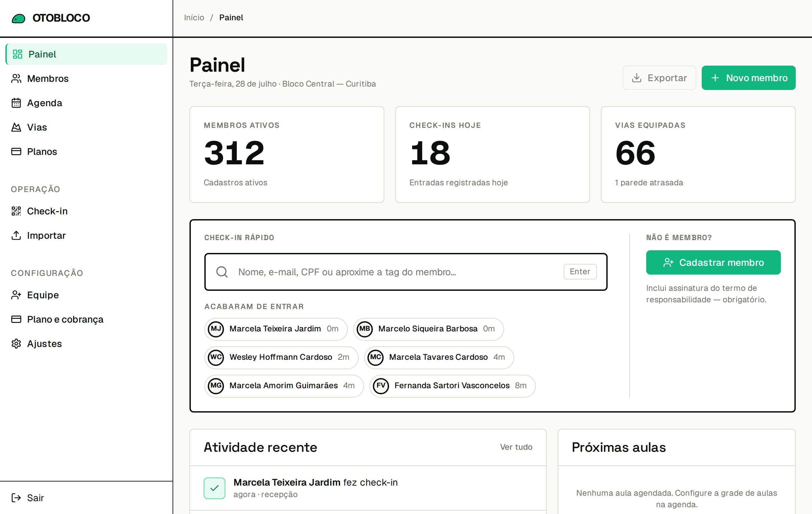The height and width of the screenshot is (514, 812).
Task: Open the Planos menu item
Action: pos(86,151)
